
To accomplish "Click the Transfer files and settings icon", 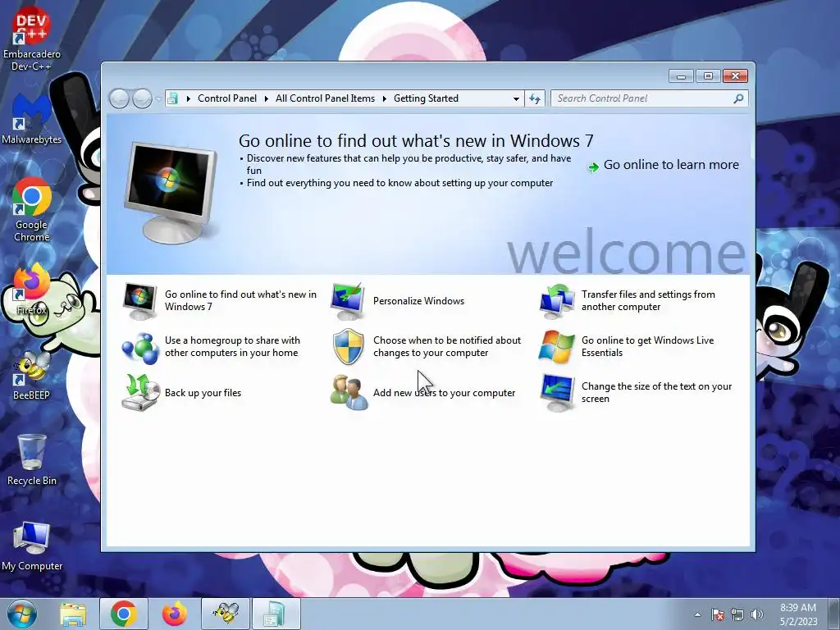I will (x=557, y=301).
